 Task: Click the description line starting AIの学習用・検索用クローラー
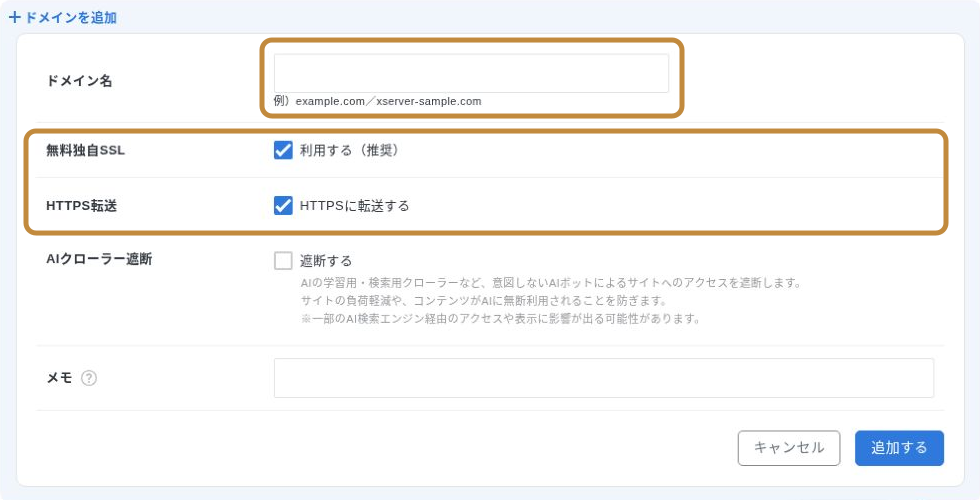551,283
